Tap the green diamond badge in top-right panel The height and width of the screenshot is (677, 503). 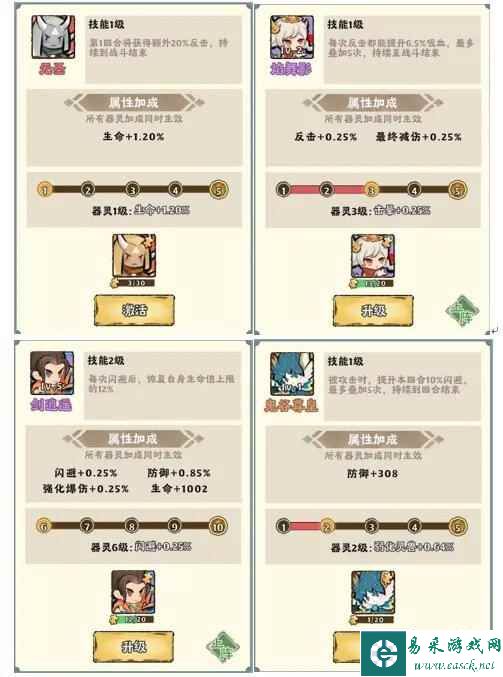(462, 310)
